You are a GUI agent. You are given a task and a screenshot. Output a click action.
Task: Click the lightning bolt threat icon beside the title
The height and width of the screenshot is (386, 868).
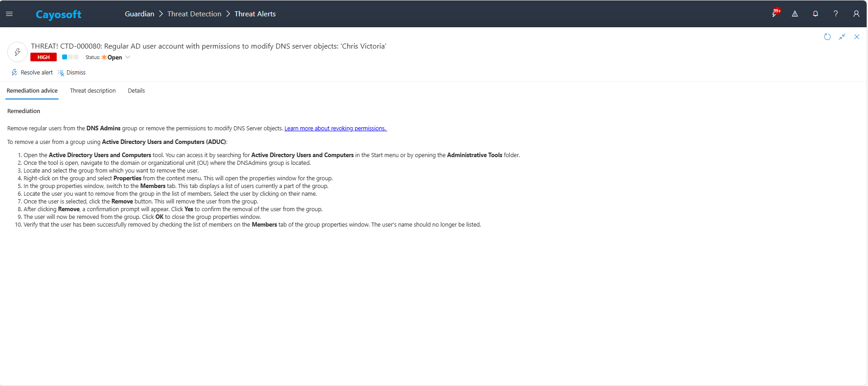(x=17, y=52)
